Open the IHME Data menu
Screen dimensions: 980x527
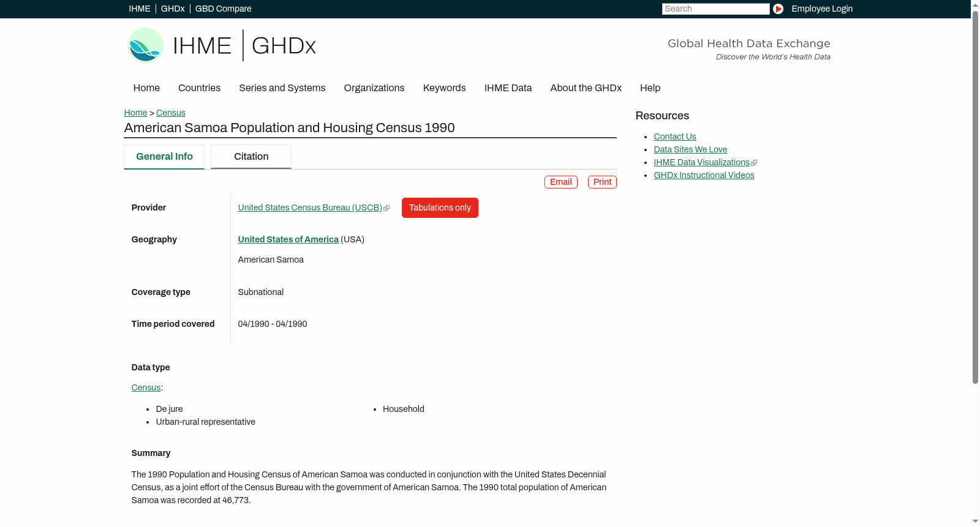coord(508,88)
